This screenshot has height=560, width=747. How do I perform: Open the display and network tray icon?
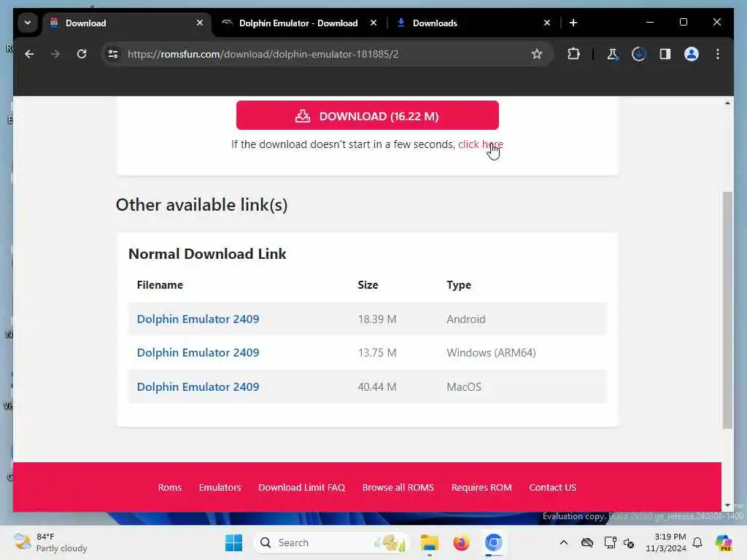click(x=610, y=542)
